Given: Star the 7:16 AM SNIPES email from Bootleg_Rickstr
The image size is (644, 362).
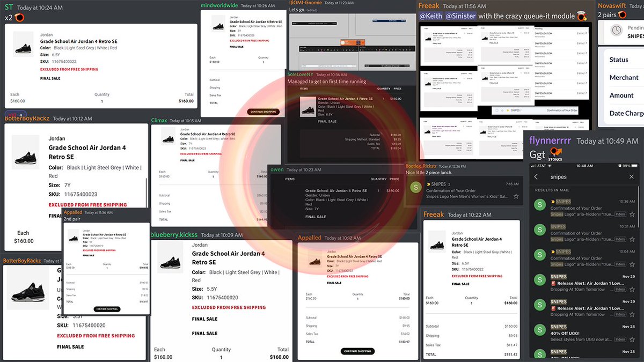Looking at the screenshot, I should [x=516, y=197].
